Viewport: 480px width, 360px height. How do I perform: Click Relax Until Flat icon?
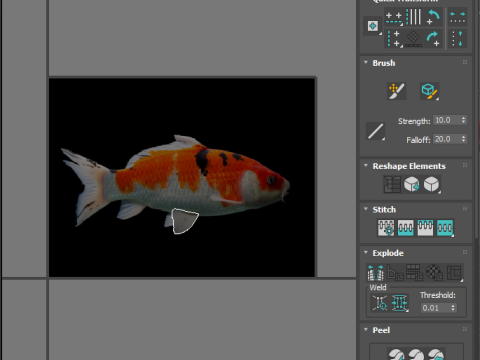coord(412,184)
